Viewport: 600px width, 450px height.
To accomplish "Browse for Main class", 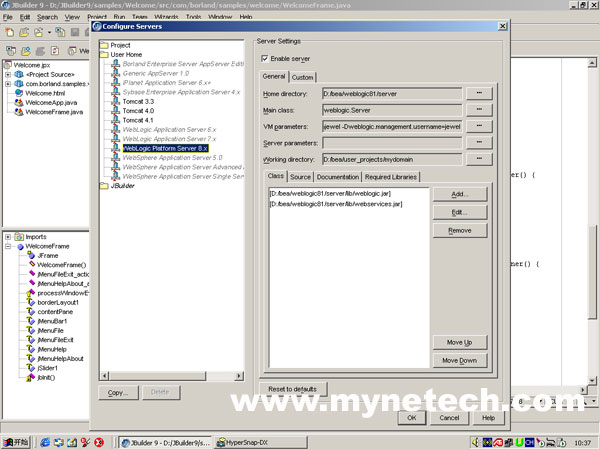I will click(x=479, y=109).
